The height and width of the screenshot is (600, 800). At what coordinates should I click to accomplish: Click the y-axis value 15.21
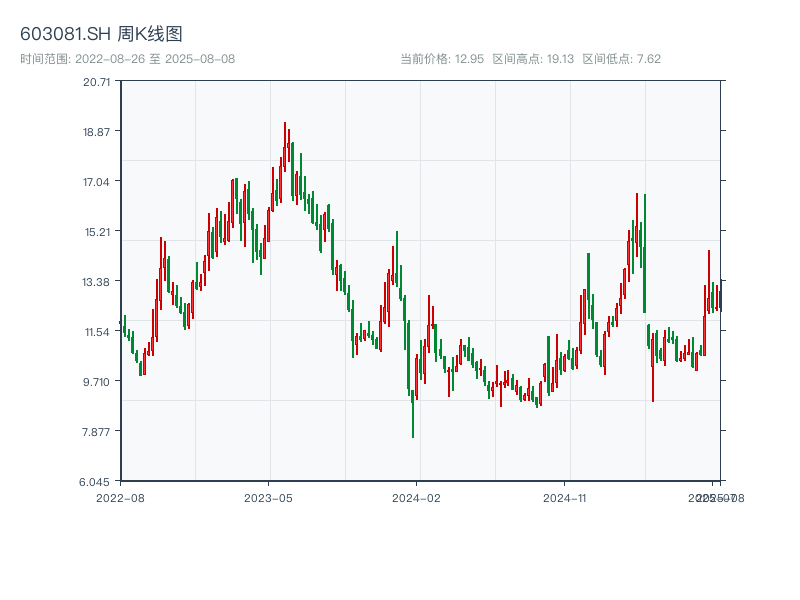tap(97, 232)
